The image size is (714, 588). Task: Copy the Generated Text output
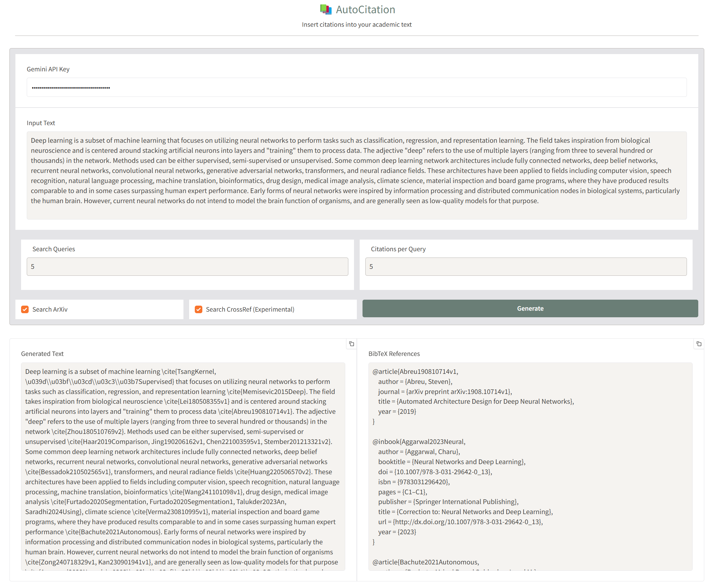(351, 344)
